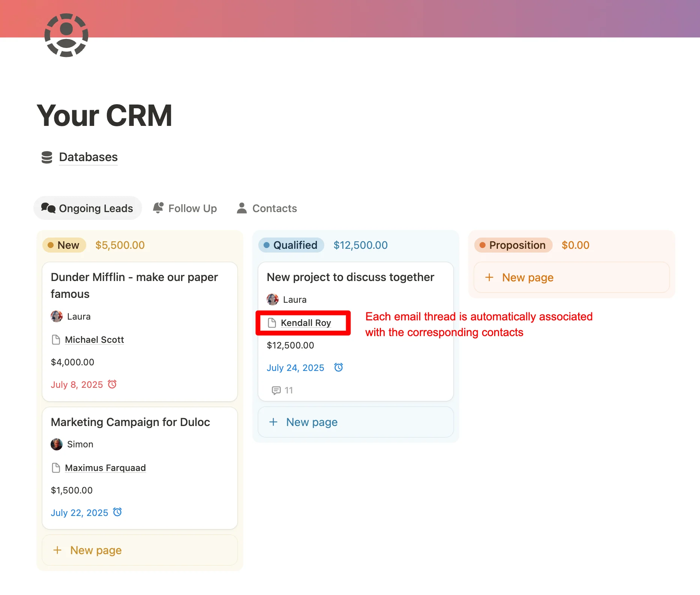Click the Databases stack icon
Viewport: 700px width, 595px height.
pyautogui.click(x=47, y=157)
